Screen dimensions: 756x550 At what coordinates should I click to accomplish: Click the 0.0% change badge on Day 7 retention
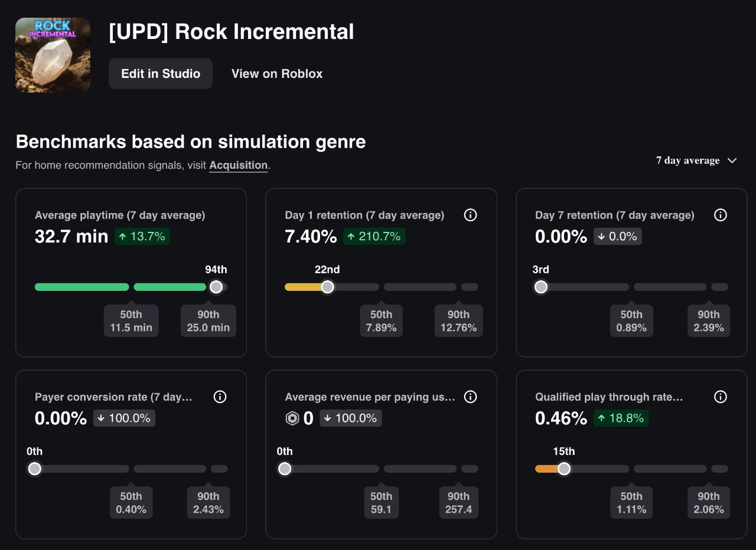click(x=618, y=237)
